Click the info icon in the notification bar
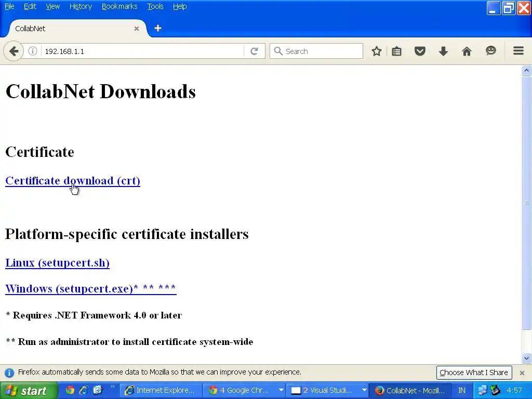The width and height of the screenshot is (532, 399). [x=9, y=373]
